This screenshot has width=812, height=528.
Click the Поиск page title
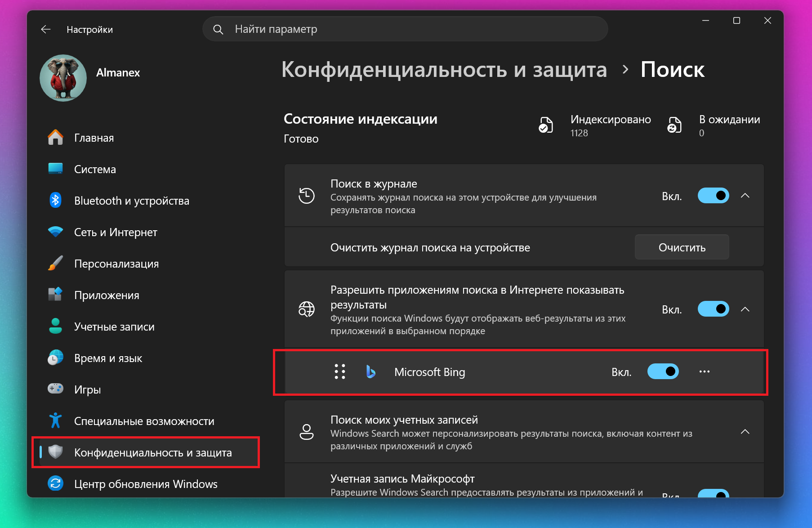(673, 70)
